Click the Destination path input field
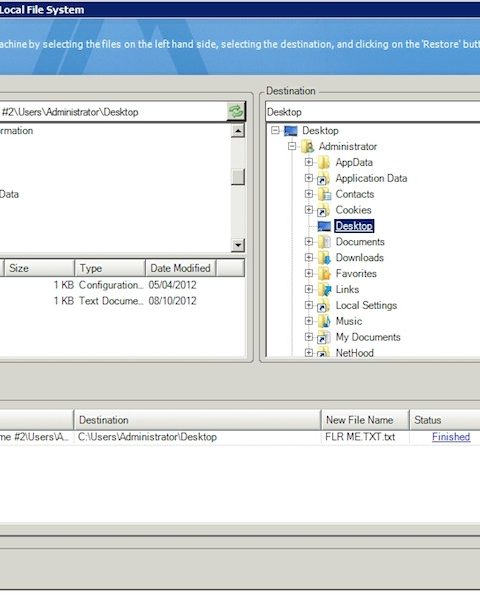This screenshot has height=594, width=480. click(x=373, y=112)
